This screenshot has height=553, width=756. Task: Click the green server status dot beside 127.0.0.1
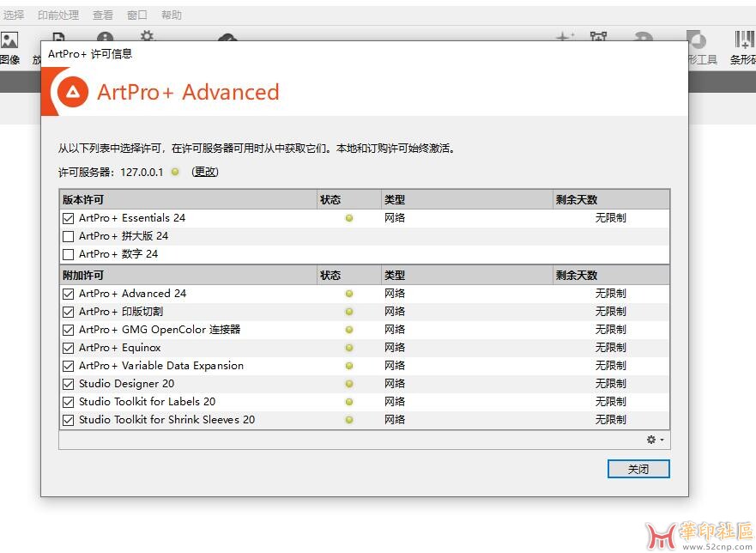[176, 172]
